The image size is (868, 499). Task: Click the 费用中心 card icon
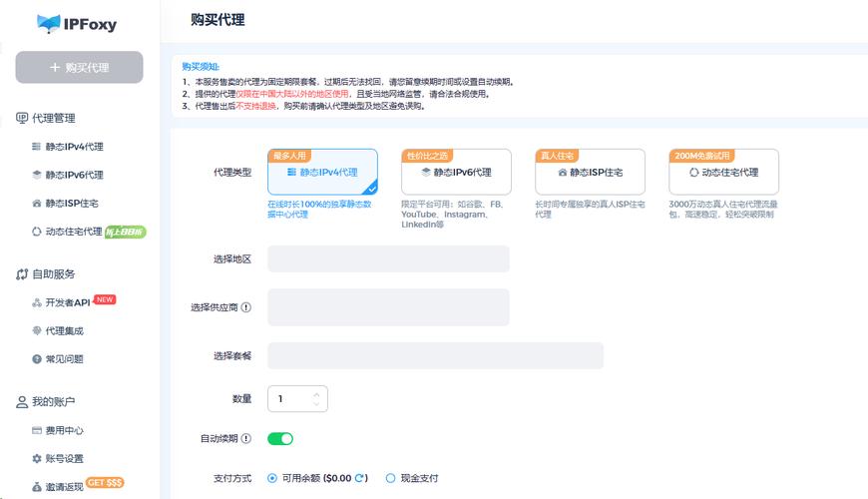[x=37, y=430]
